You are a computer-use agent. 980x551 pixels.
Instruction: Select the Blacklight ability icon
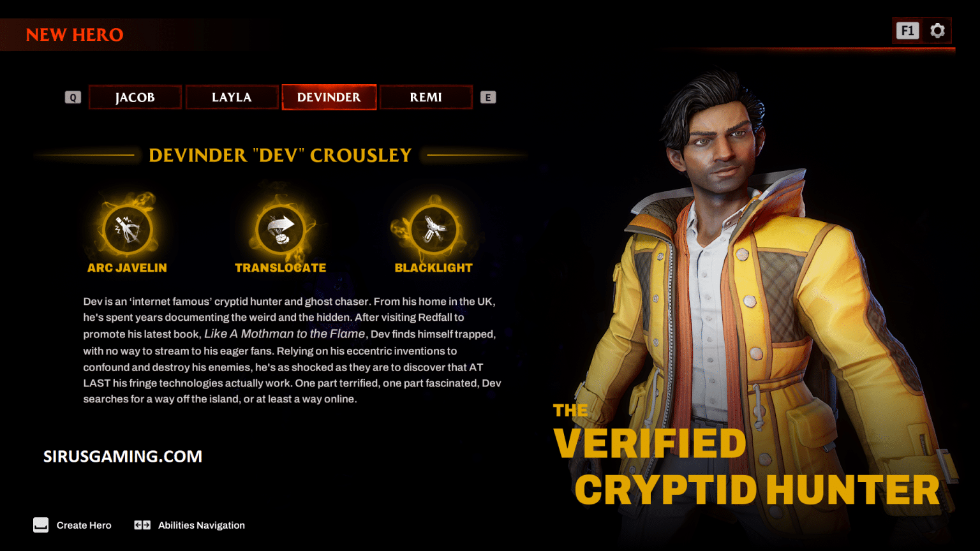tap(434, 229)
